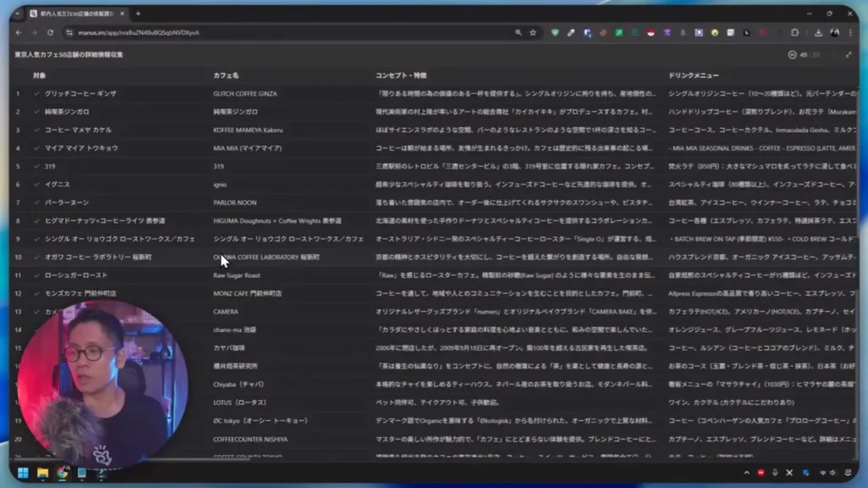The image size is (868, 488).
Task: Open the browser profile avatar
Action: pyautogui.click(x=835, y=33)
